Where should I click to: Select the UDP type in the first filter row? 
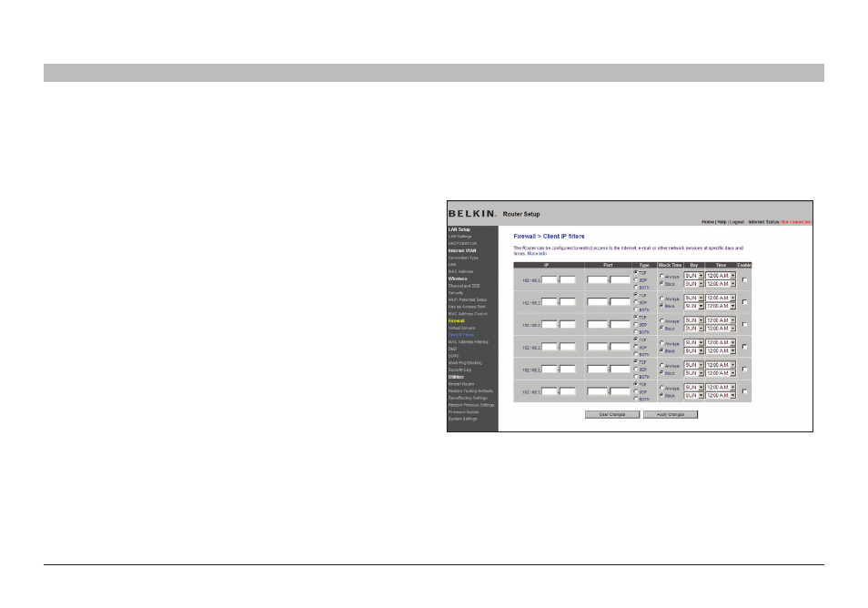pyautogui.click(x=635, y=280)
